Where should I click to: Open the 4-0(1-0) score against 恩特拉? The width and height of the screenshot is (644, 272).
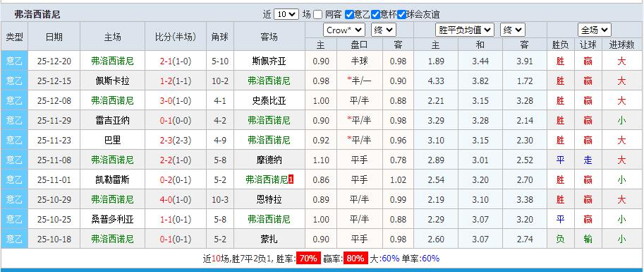176,199
